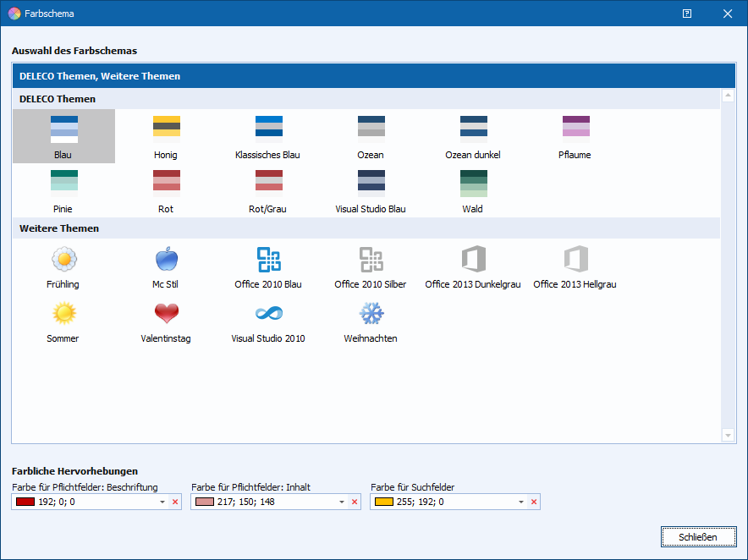
Task: Click the Weitere Themen group header
Action: click(59, 228)
